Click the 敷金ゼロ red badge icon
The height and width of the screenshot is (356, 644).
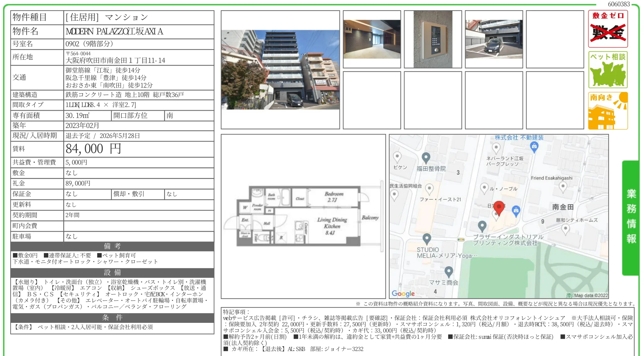point(608,29)
